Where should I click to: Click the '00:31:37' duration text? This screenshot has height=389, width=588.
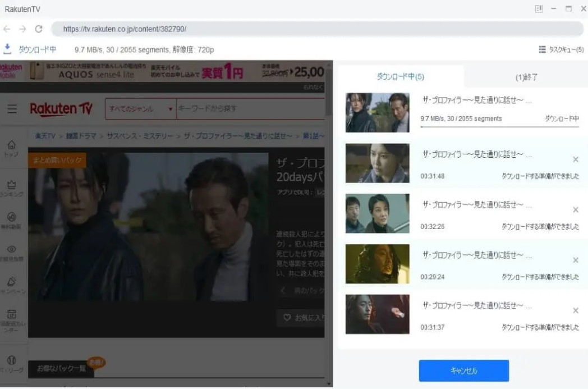coord(433,327)
